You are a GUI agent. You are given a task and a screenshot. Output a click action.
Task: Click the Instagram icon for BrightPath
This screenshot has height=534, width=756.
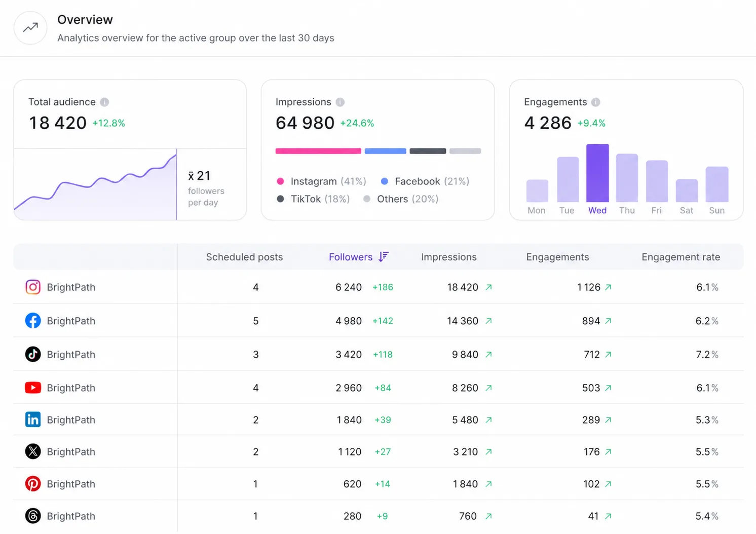coord(33,287)
